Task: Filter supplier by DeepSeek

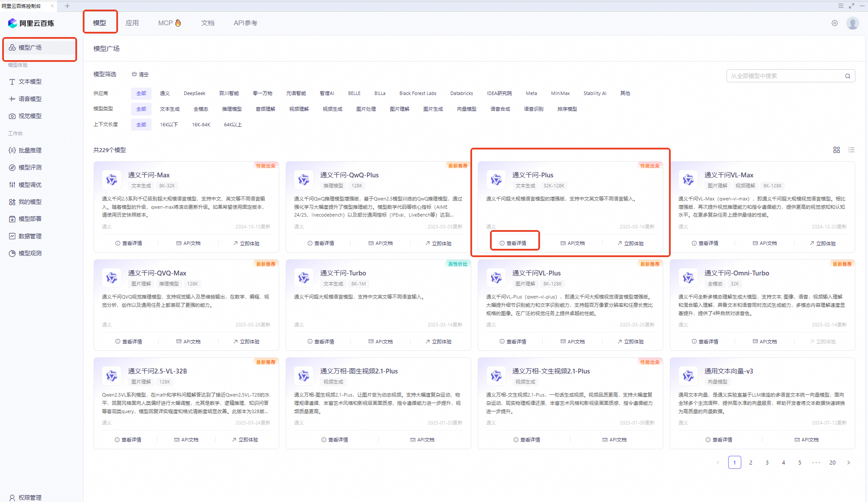Action: 194,93
